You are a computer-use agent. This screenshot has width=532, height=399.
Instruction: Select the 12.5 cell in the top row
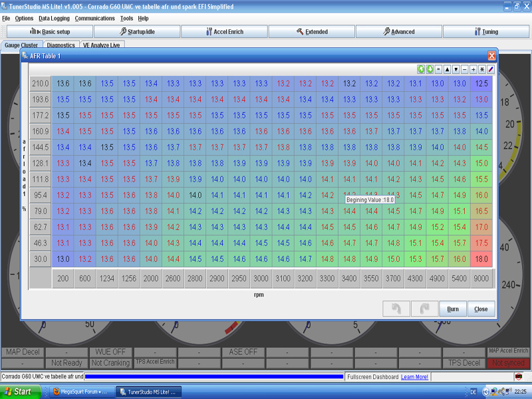[x=481, y=84]
